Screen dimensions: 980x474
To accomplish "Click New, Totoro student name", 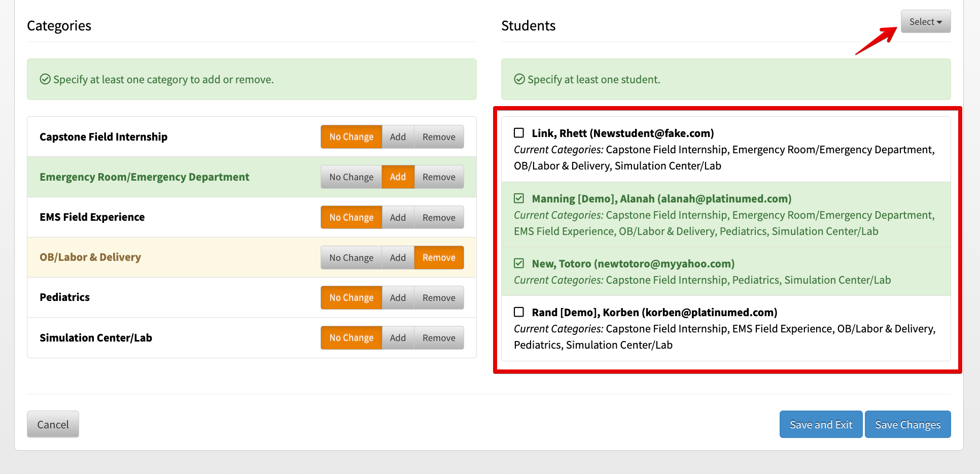I will (633, 263).
